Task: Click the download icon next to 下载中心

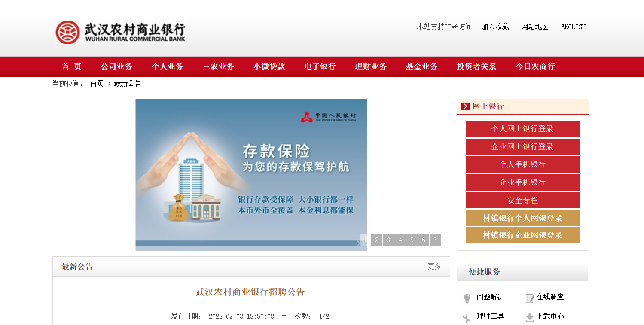Action: point(530,318)
